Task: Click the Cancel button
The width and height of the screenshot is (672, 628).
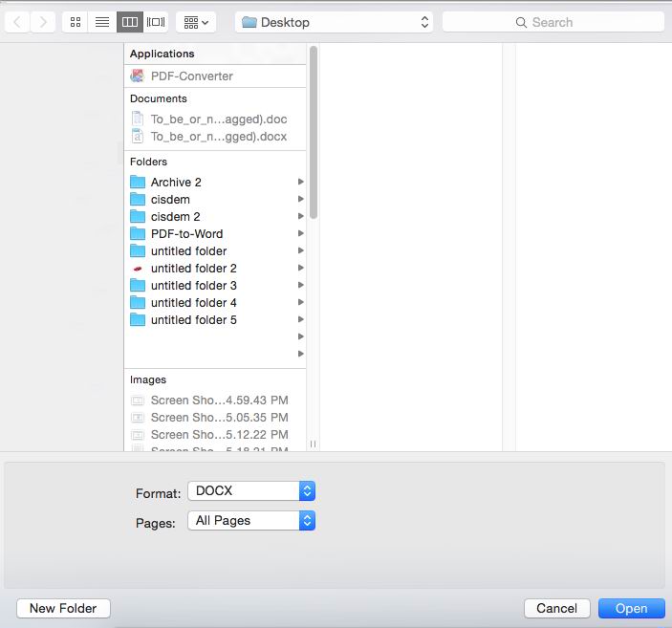Action: coord(556,608)
